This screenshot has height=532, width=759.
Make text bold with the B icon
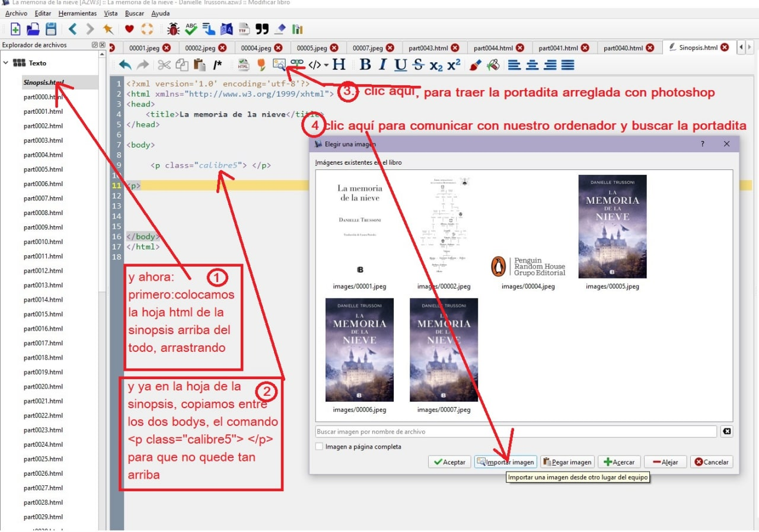365,65
